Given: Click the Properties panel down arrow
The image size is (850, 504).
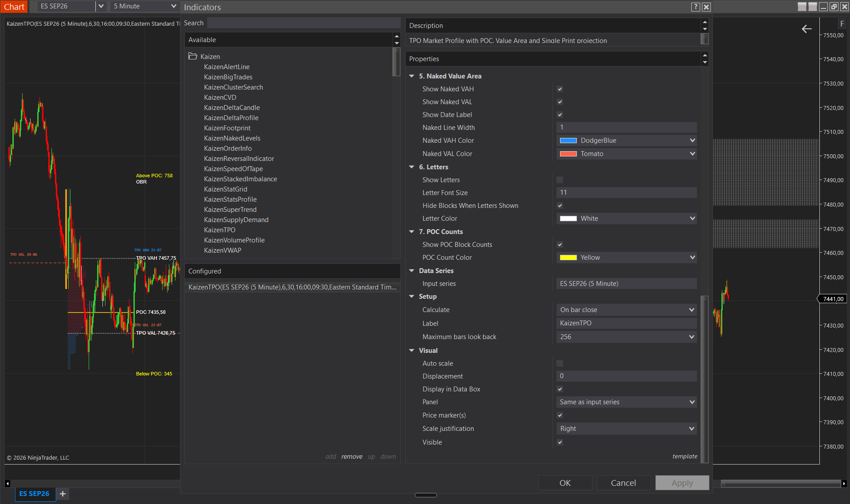Looking at the screenshot, I should (705, 63).
